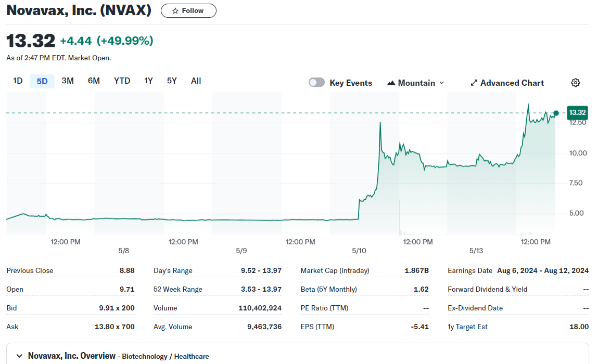Image resolution: width=598 pixels, height=364 pixels.
Task: Toggle the Key Events switch
Action: 316,82
